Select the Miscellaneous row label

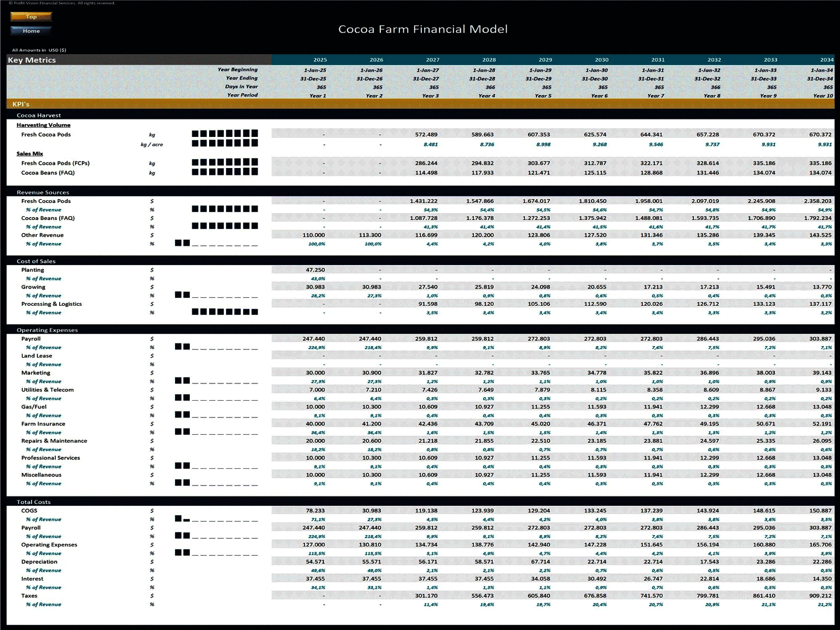coord(42,475)
